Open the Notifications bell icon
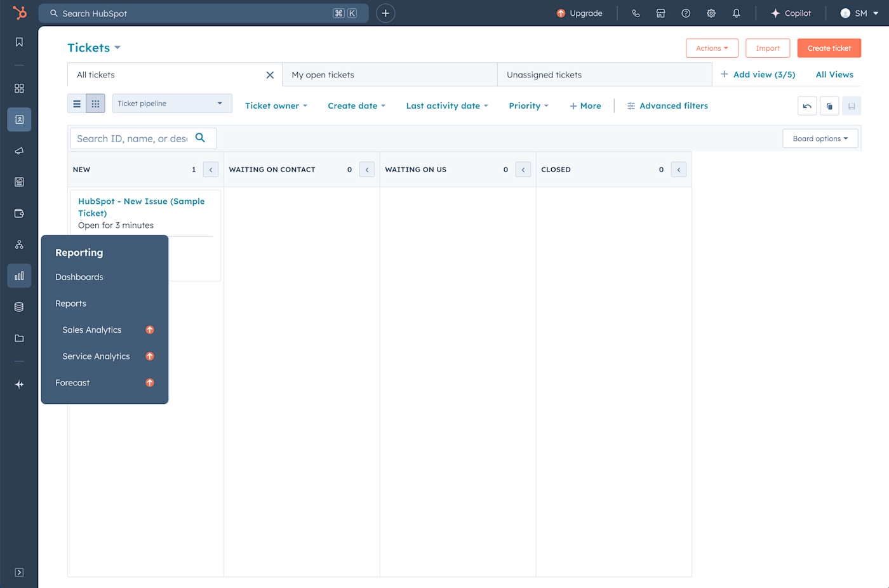This screenshot has width=889, height=588. click(736, 13)
